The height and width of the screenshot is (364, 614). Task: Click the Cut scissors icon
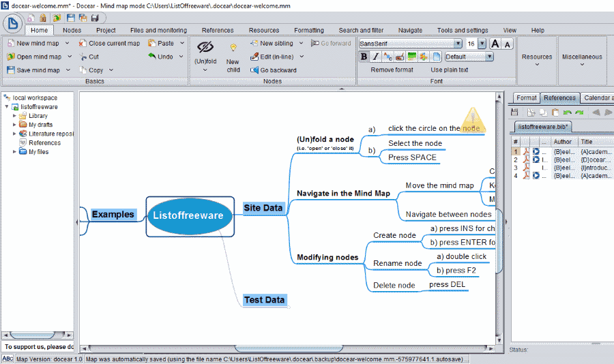pyautogui.click(x=83, y=57)
